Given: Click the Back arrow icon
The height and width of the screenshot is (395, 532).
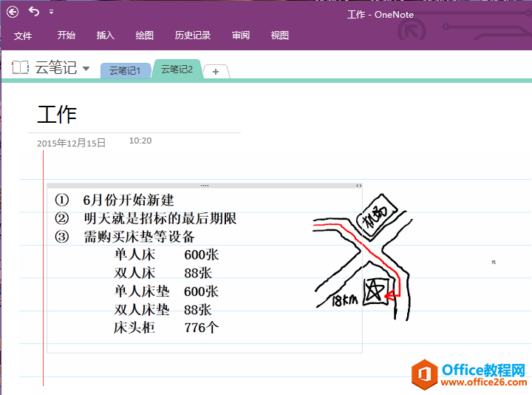Looking at the screenshot, I should coord(13,11).
